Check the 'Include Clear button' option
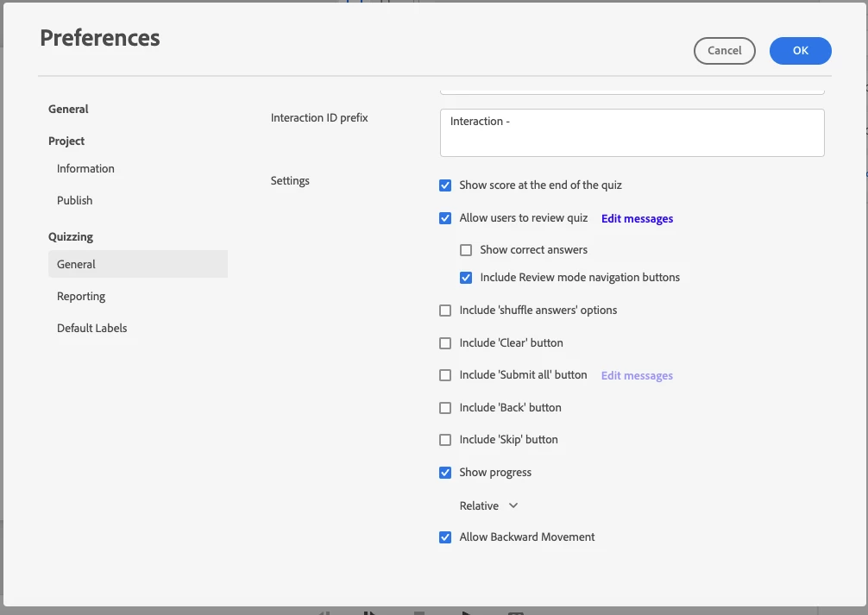Screen dimensions: 868x615 [x=445, y=343]
